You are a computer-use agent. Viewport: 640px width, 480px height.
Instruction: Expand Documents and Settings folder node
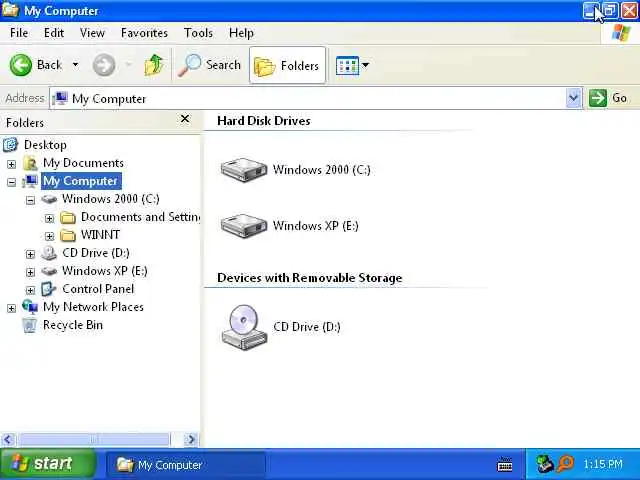tap(49, 218)
